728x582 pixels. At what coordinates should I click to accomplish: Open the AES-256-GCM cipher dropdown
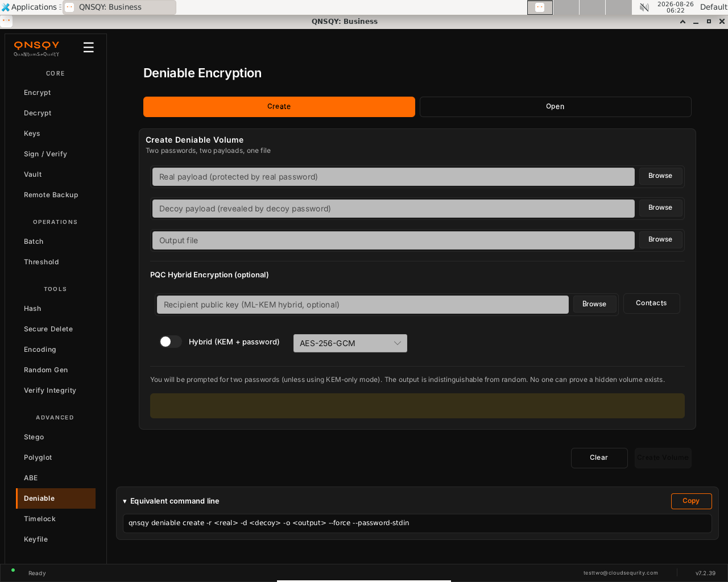click(x=350, y=343)
